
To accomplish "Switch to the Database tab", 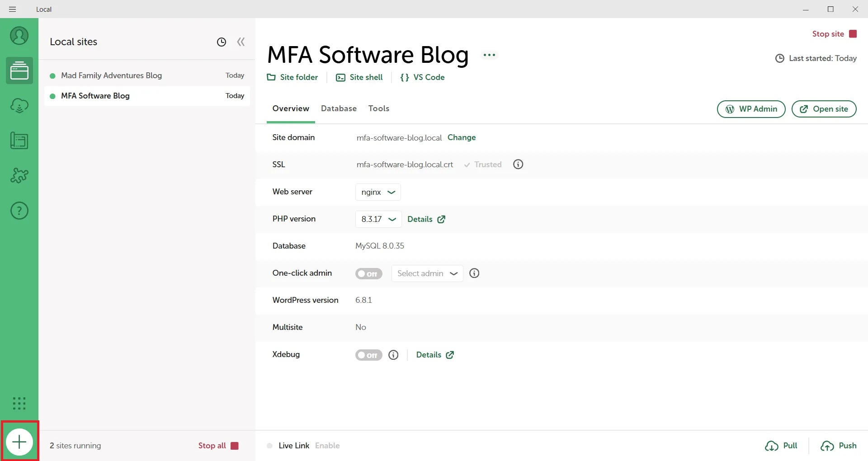I will (x=339, y=108).
